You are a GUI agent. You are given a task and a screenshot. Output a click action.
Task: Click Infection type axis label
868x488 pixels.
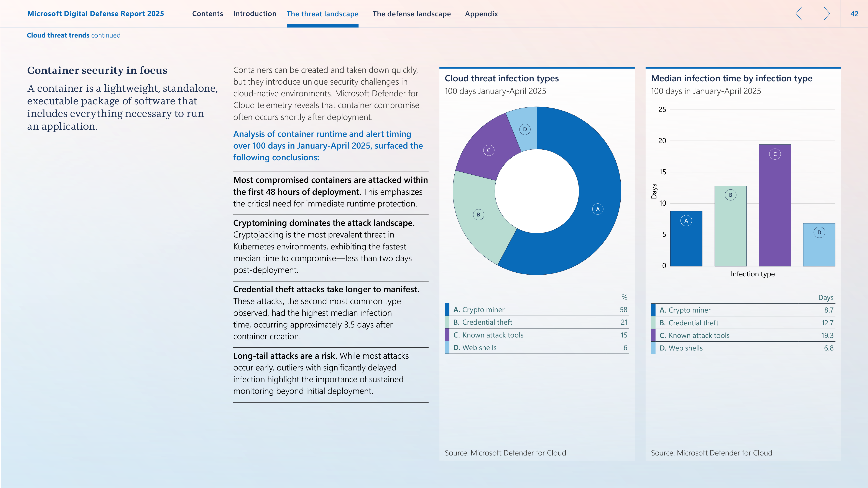[752, 274]
